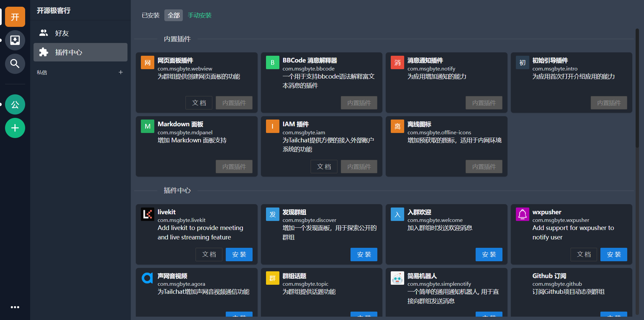Open 文档 for IAM 插件
Image resolution: width=644 pixels, height=320 pixels.
coord(324,167)
